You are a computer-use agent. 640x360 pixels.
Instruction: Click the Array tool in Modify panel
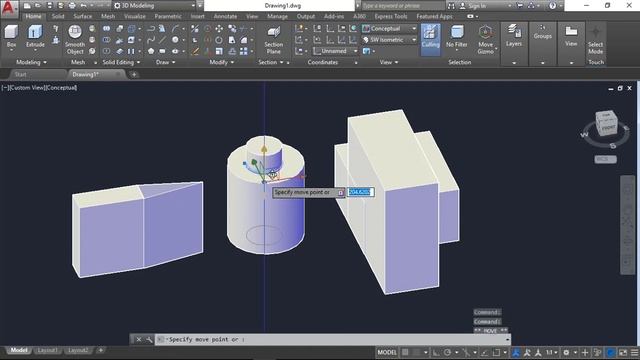click(x=244, y=51)
